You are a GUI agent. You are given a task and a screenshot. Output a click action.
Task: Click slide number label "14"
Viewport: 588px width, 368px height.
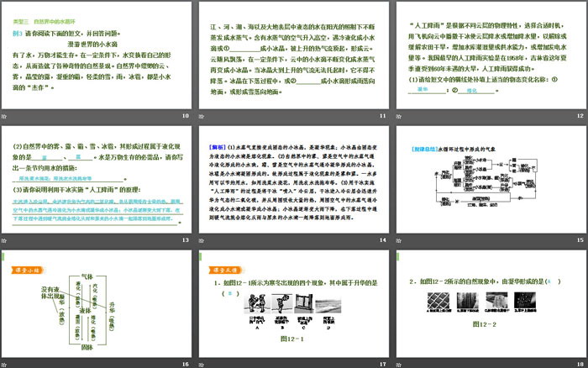pos(382,240)
